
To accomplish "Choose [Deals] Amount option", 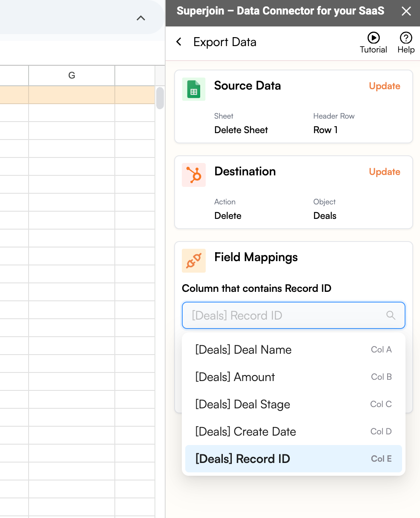I will click(x=293, y=377).
